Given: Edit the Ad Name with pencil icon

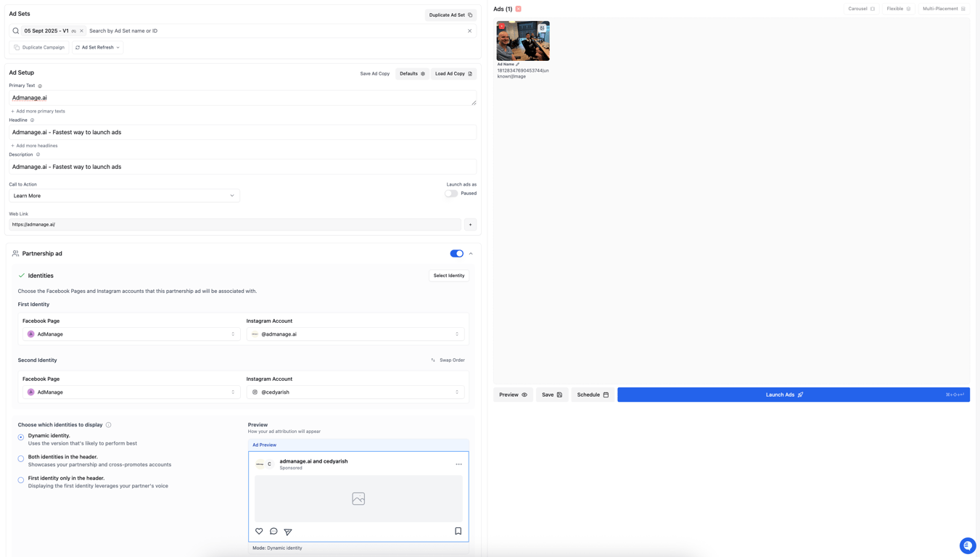Looking at the screenshot, I should pyautogui.click(x=517, y=65).
